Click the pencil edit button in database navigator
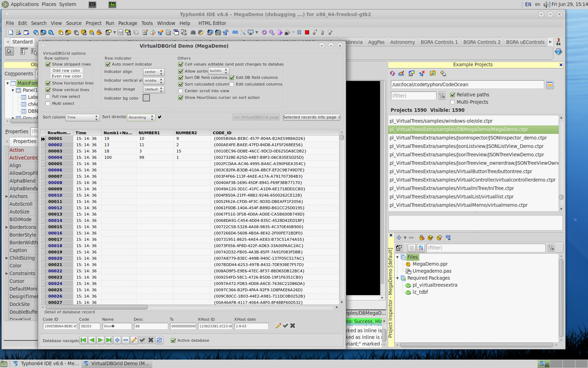This screenshot has height=368, width=588. (134, 340)
